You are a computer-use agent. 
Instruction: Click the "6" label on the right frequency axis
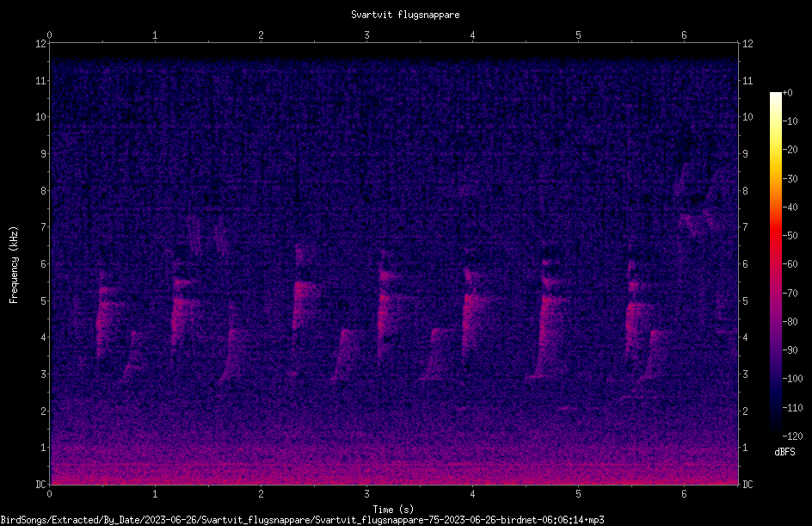tap(745, 263)
